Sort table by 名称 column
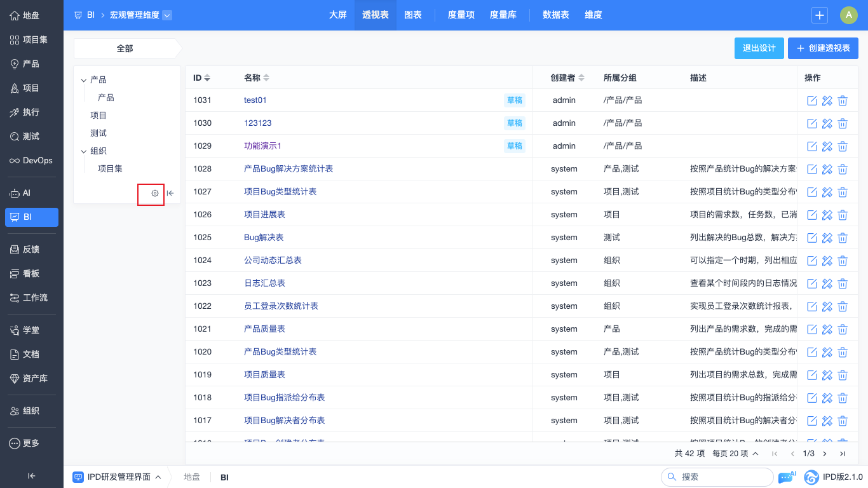The height and width of the screenshot is (488, 868). pyautogui.click(x=266, y=78)
